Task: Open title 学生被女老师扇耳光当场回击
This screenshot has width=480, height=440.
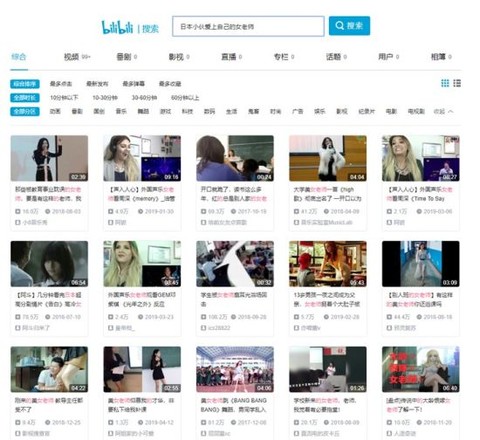Action: pos(235,299)
